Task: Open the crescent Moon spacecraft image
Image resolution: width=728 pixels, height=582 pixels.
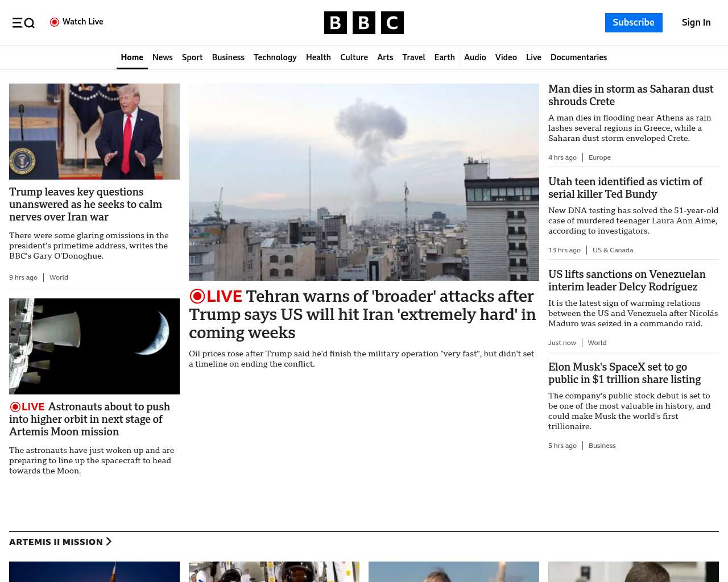Action: click(x=94, y=346)
